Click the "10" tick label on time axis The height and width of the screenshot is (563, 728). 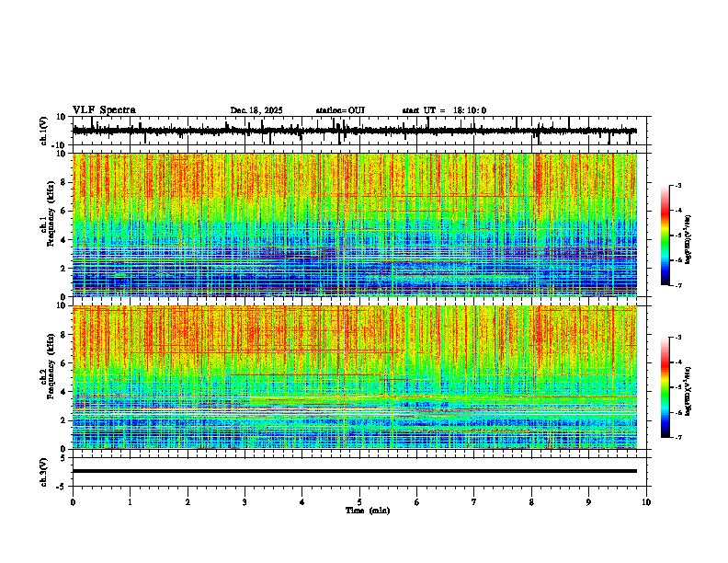(646, 502)
